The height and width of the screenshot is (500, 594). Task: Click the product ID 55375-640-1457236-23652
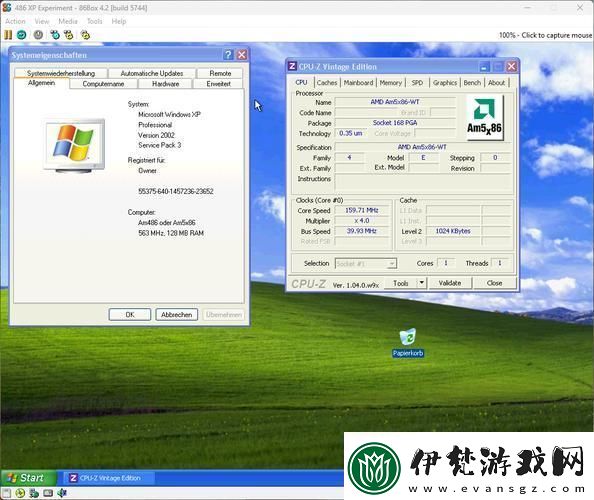pyautogui.click(x=176, y=191)
